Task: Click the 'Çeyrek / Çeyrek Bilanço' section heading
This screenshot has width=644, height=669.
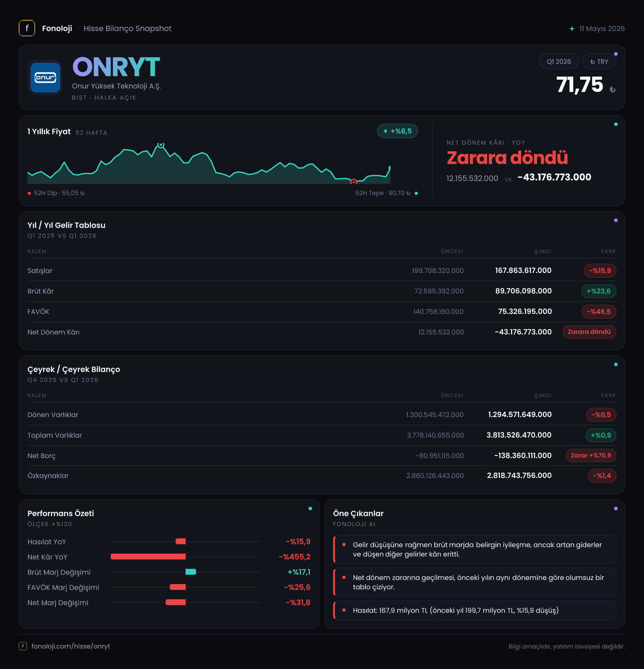Action: [74, 369]
